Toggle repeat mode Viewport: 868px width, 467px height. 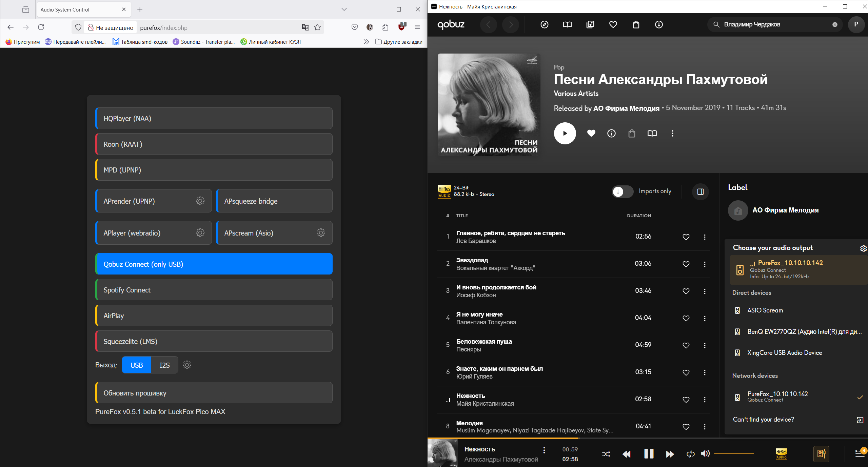(x=690, y=454)
